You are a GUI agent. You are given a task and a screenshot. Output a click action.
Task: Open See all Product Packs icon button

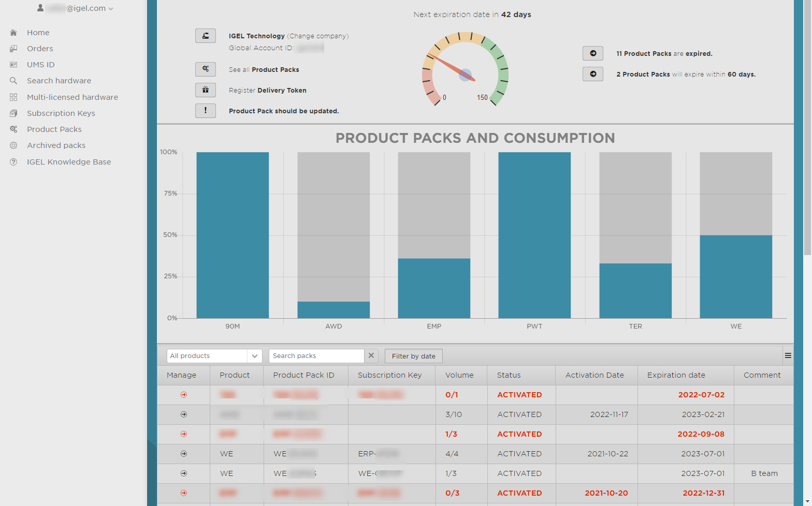point(205,69)
